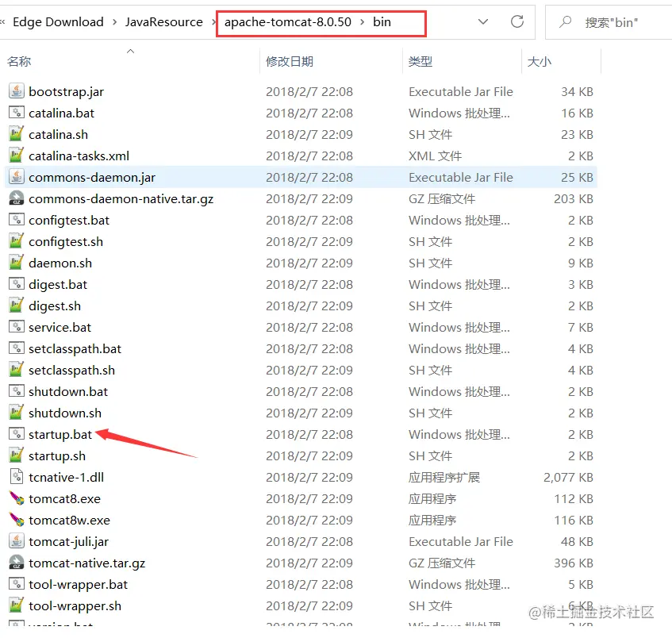The image size is (672, 638).
Task: Click the commons-daemon-native.tar.gz archive icon
Action: 17,198
